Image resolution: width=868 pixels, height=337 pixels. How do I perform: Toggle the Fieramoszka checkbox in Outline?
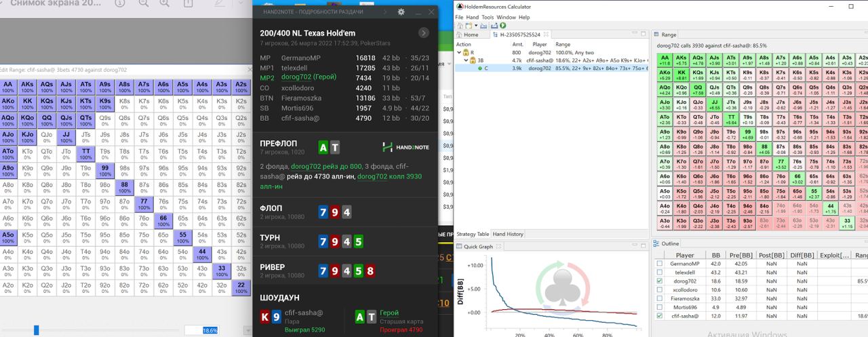tap(659, 298)
